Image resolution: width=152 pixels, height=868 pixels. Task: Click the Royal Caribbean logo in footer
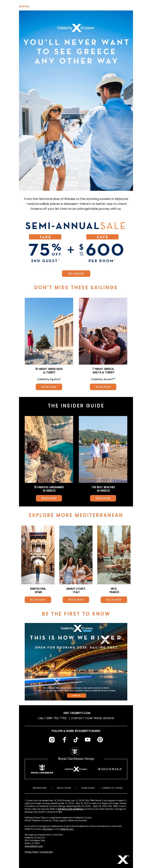42,769
